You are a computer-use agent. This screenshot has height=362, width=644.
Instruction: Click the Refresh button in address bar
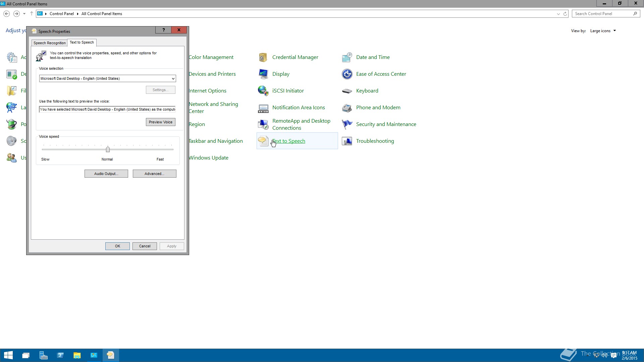point(565,14)
